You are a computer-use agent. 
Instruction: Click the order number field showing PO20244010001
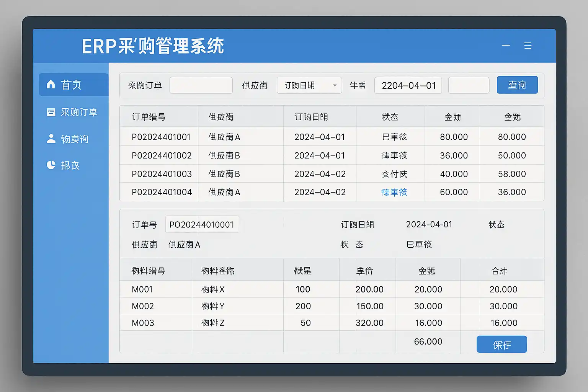click(202, 224)
